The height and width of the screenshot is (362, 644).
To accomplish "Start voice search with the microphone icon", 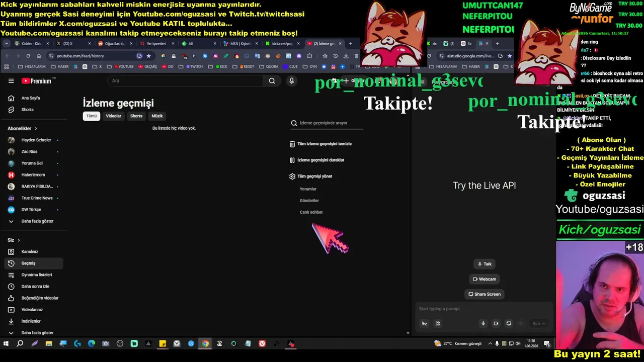I will point(291,81).
